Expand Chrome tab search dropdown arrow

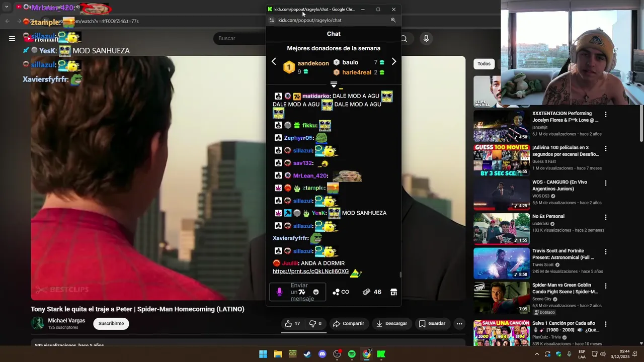[7, 7]
